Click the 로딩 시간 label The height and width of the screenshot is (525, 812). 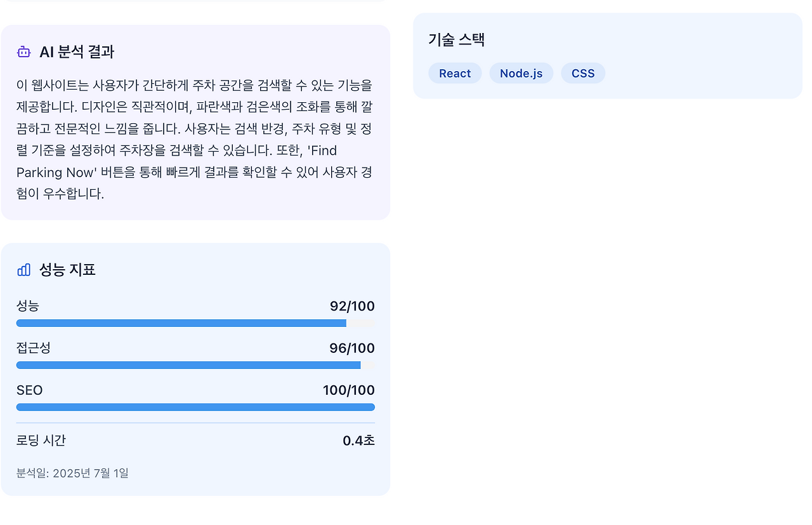point(41,441)
